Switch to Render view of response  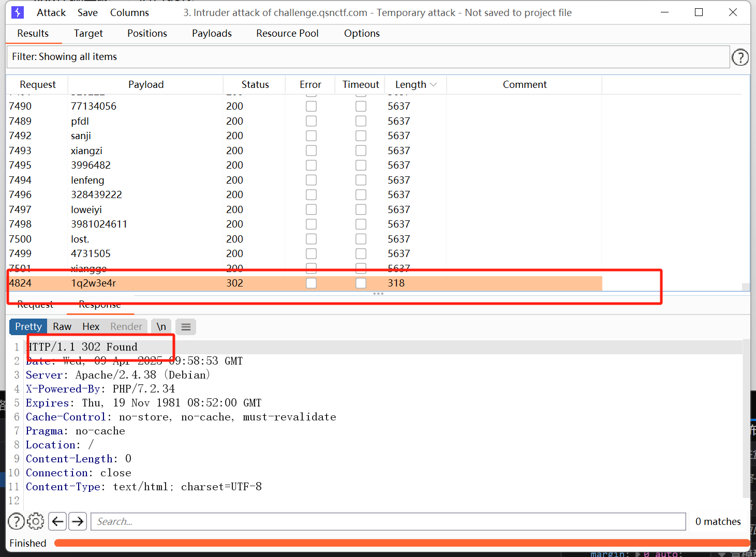(126, 327)
